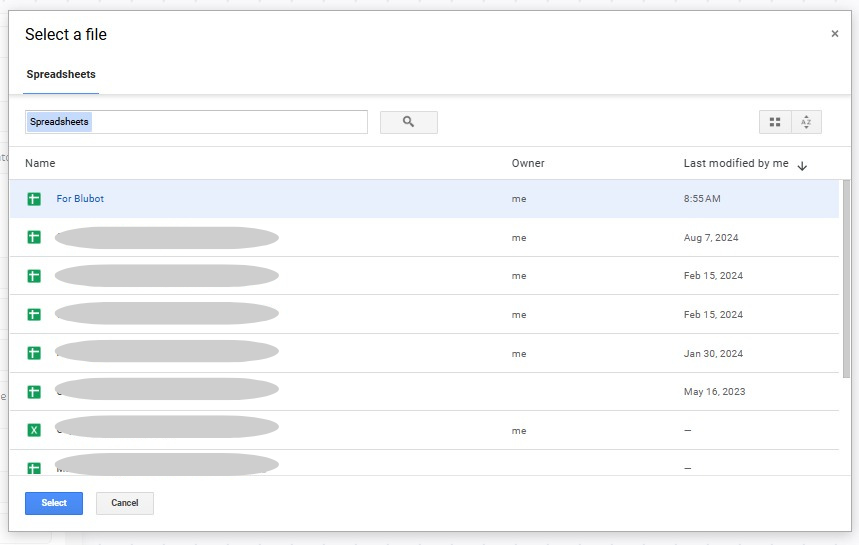Image resolution: width=859 pixels, height=545 pixels.
Task: Click the Sheets icon beside For Blubot
Action: pos(34,199)
